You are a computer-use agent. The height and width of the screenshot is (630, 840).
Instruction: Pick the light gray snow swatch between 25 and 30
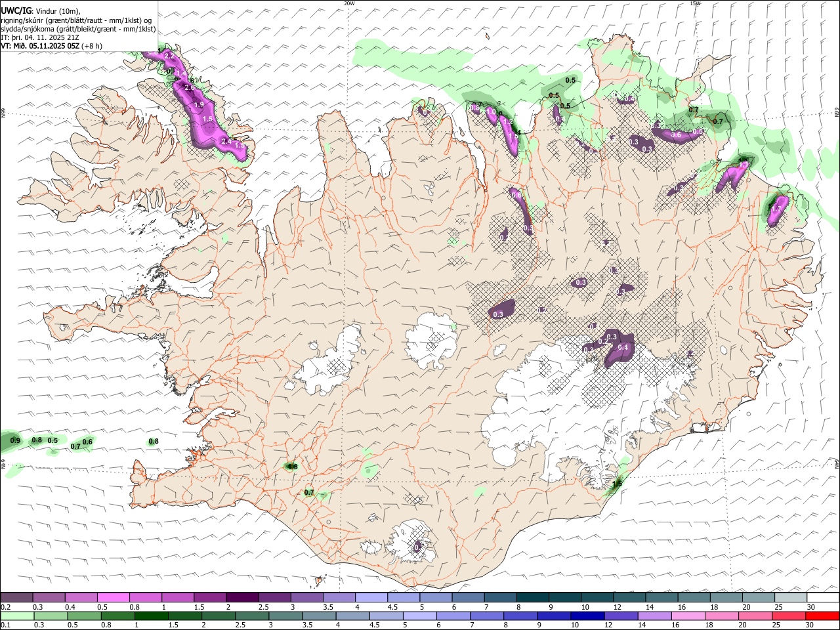pyautogui.click(x=790, y=598)
